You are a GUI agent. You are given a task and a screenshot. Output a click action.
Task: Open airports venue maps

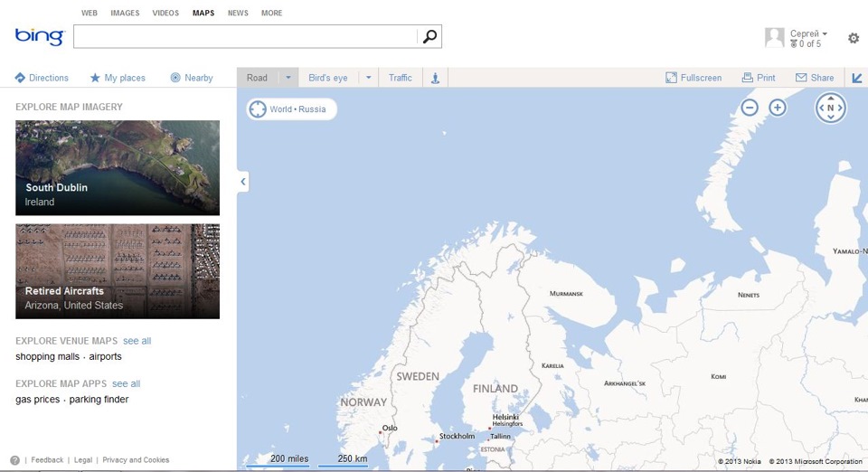click(x=105, y=356)
